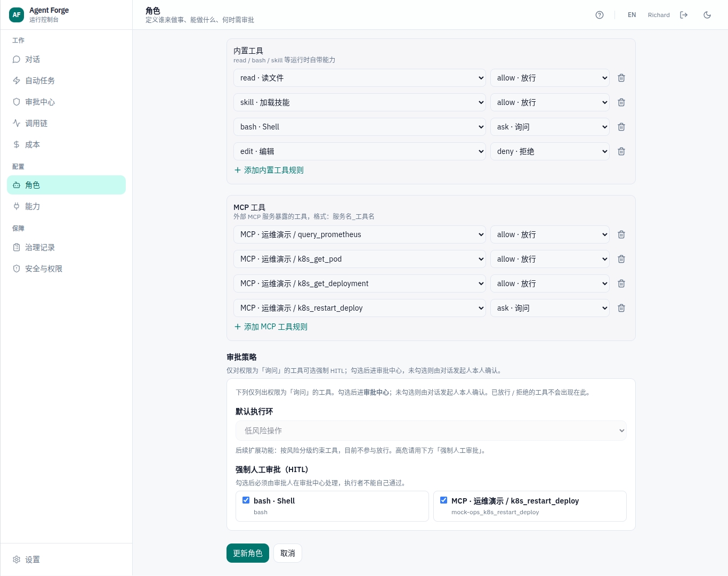Click the logout icon next to Richard
This screenshot has height=576, width=728.
[684, 15]
